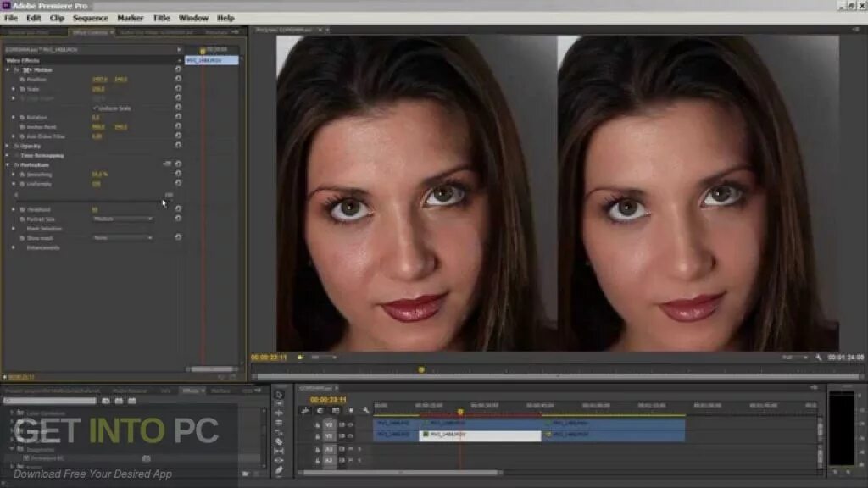Screen dimensions: 868x488
Task: Select the Ripple Edit tool
Action: pyautogui.click(x=279, y=413)
